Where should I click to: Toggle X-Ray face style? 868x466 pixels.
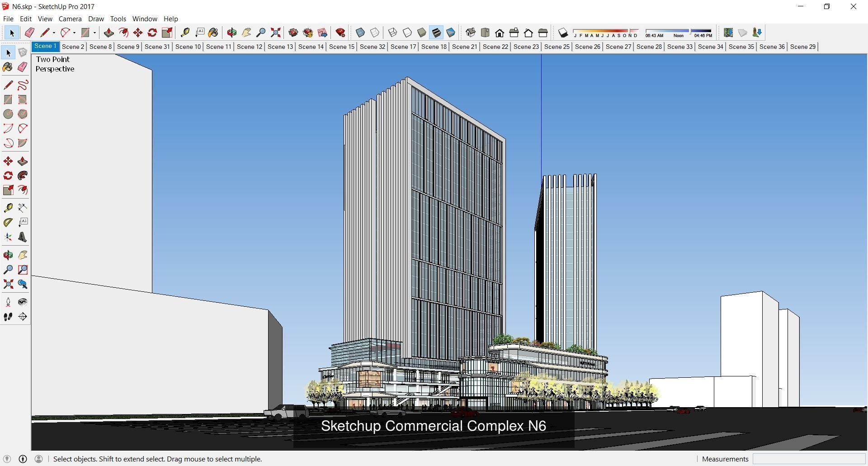pos(360,33)
